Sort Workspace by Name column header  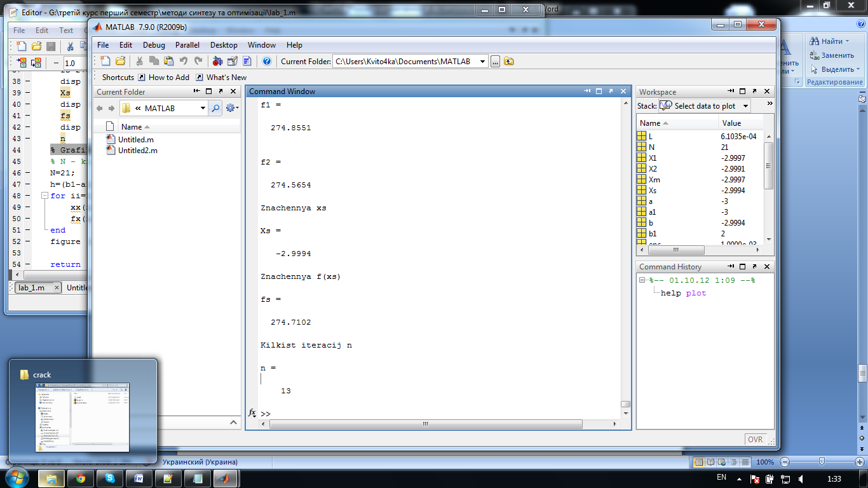tap(677, 123)
